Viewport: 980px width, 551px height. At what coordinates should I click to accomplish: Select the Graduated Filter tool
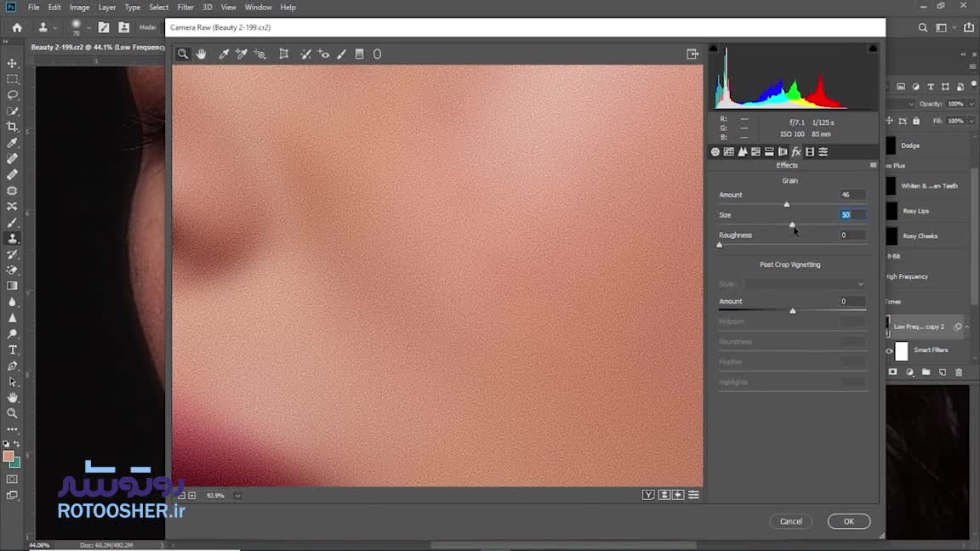tap(360, 54)
